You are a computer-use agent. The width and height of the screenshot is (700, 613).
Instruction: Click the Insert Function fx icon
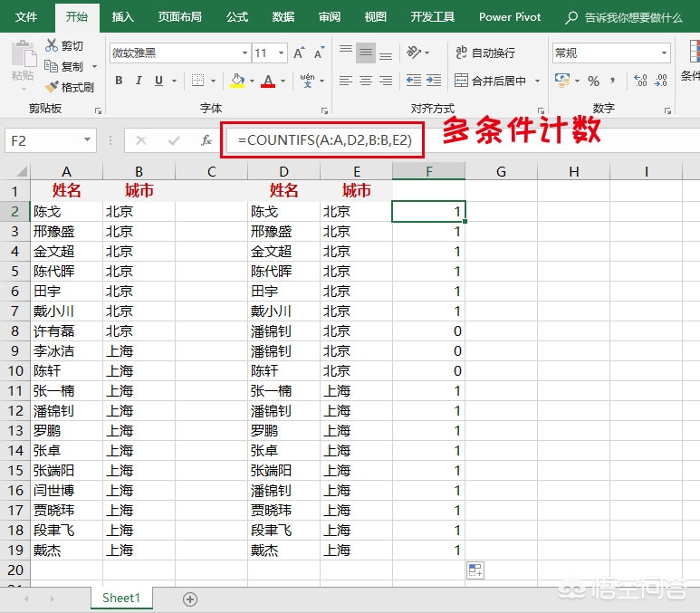click(206, 140)
